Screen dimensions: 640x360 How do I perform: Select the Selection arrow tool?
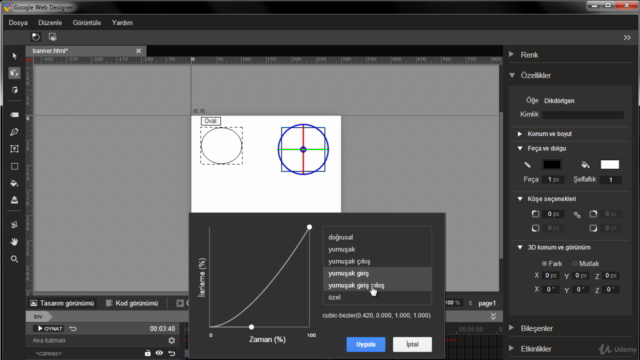pos(15,56)
